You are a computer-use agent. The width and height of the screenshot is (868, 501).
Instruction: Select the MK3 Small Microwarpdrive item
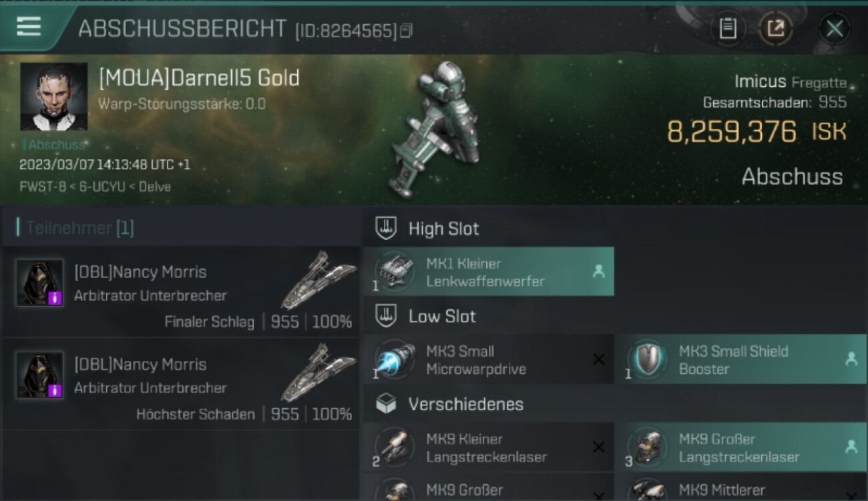point(489,359)
